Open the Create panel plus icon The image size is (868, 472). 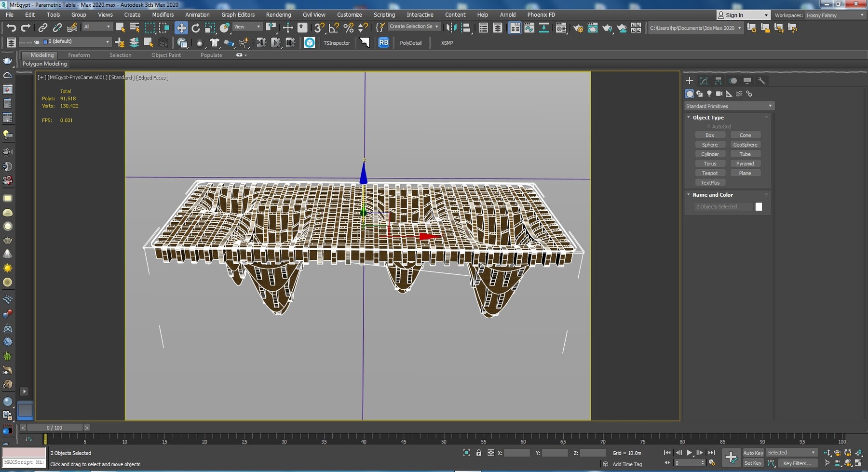coord(690,81)
